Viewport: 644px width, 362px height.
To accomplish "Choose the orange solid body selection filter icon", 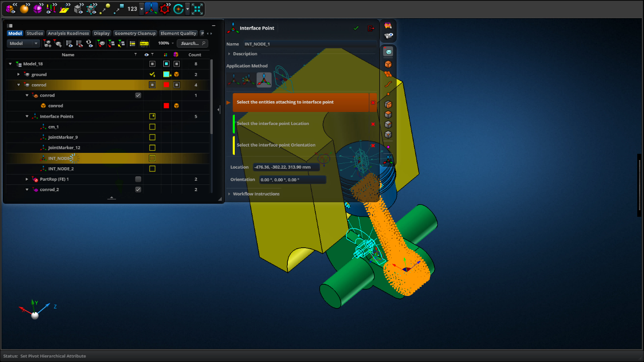I will (x=388, y=64).
